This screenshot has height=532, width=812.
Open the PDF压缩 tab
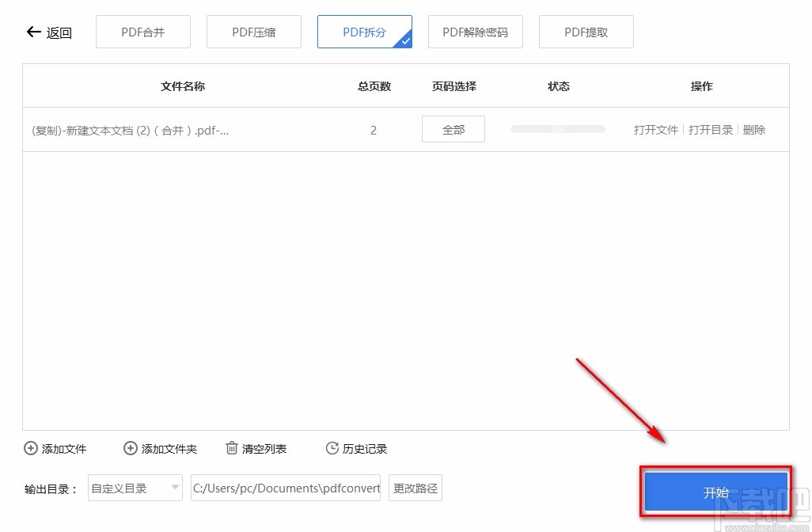(253, 32)
